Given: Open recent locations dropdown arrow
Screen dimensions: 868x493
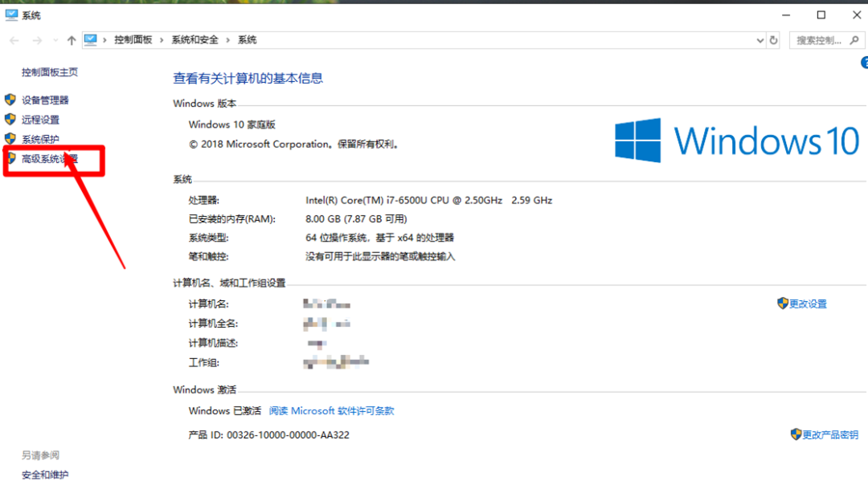Looking at the screenshot, I should 55,40.
